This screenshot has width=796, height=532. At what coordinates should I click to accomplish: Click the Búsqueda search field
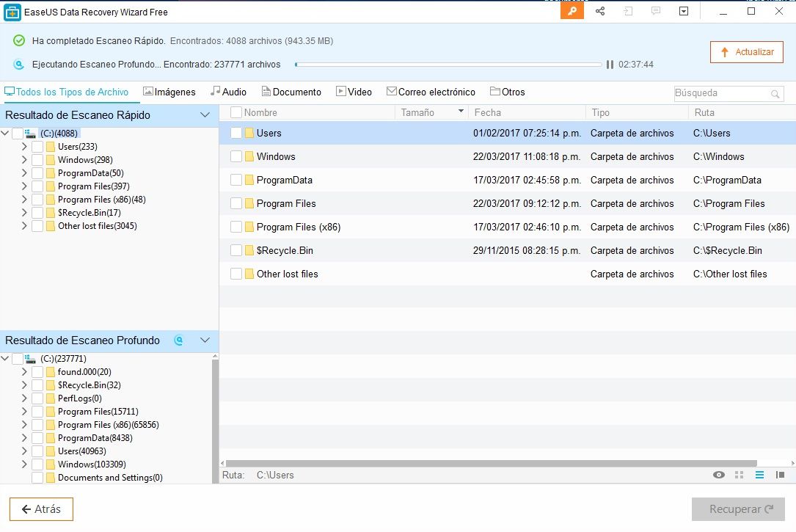(x=720, y=93)
